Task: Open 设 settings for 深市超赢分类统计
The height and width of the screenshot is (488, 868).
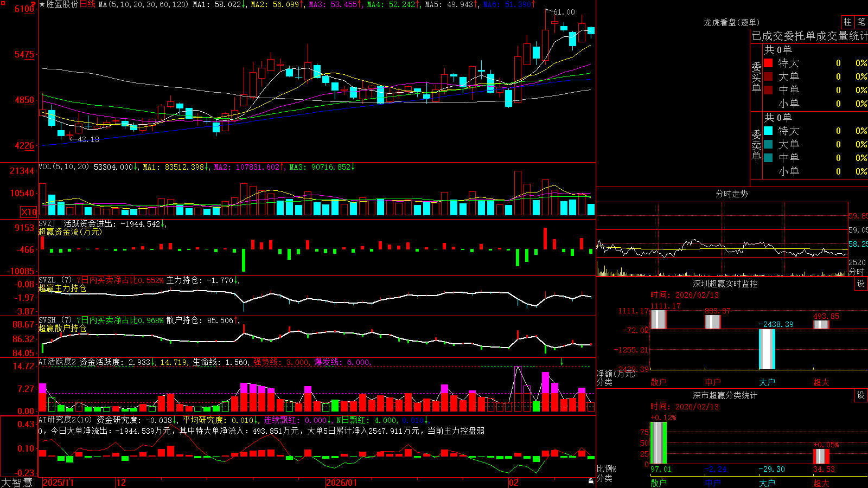Action: coord(861,395)
